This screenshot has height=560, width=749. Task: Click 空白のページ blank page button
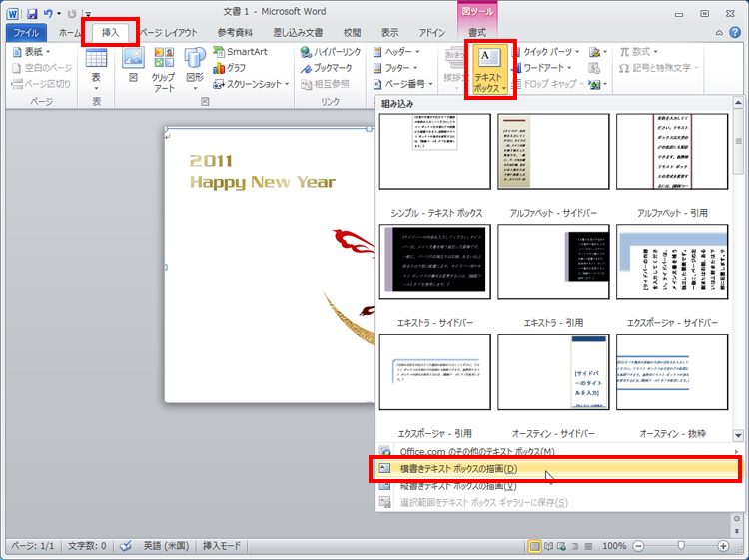[42, 68]
